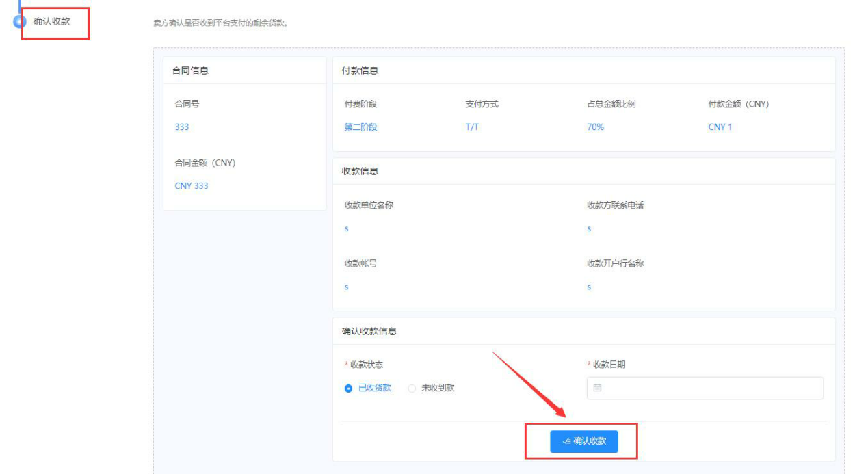
Task: Open the 收款日期 date field
Action: (x=705, y=388)
